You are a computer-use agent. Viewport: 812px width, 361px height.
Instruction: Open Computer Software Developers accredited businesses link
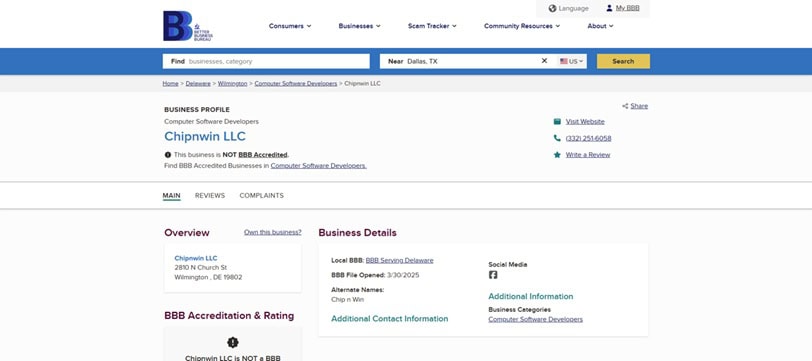[318, 166]
